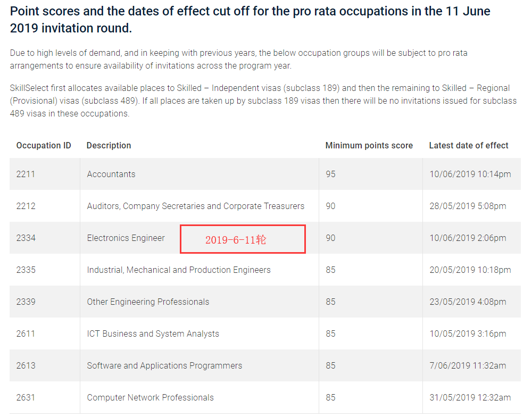Click the page heading about point scores
Screen dimensions: 532x417
(250, 19)
